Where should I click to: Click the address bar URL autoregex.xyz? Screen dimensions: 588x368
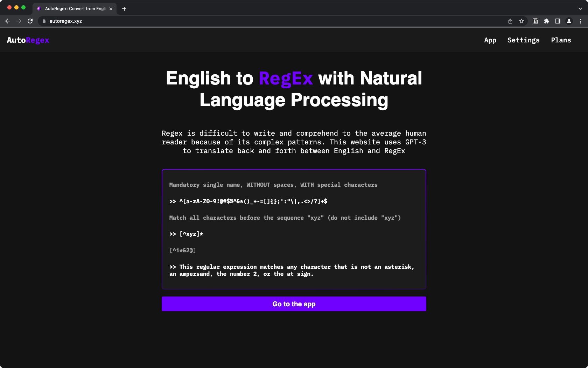[66, 21]
